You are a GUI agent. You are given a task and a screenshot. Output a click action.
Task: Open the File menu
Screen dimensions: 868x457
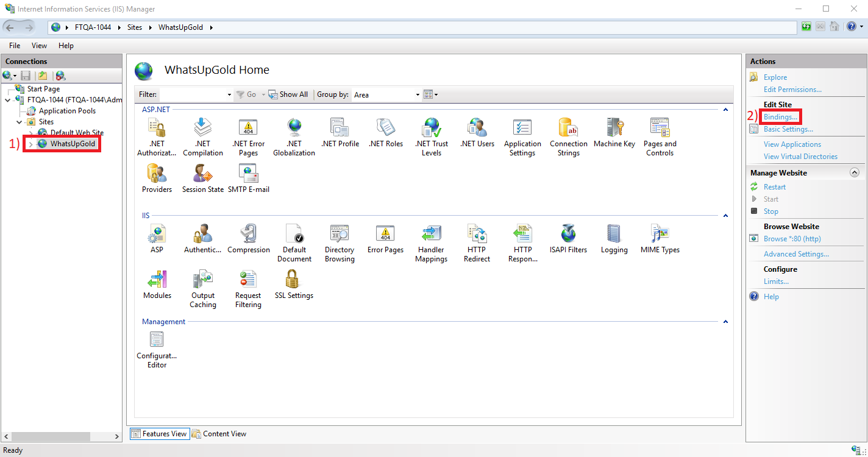pos(15,46)
